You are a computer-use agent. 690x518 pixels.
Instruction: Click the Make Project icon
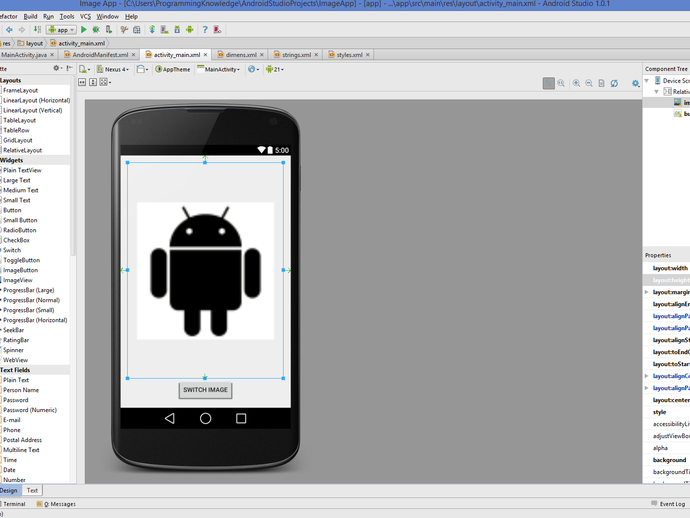[x=37, y=29]
